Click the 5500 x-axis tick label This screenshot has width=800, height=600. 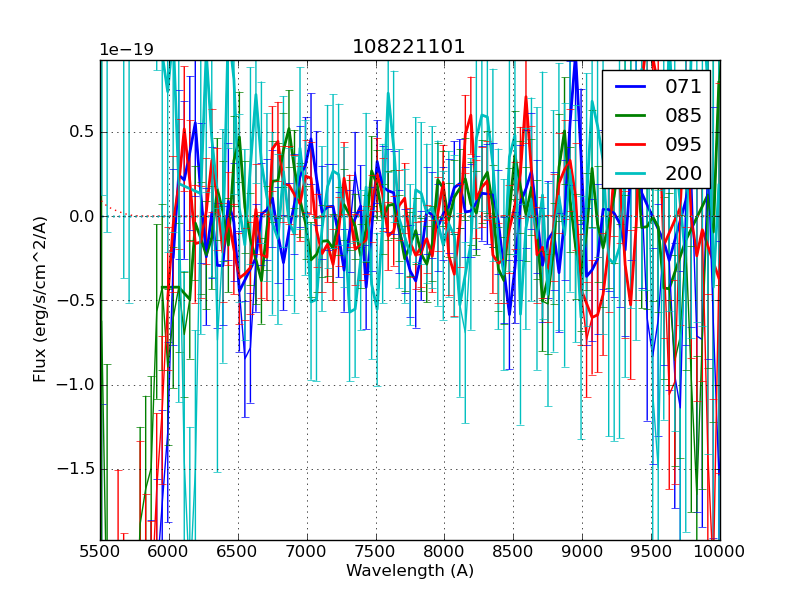[x=100, y=552]
